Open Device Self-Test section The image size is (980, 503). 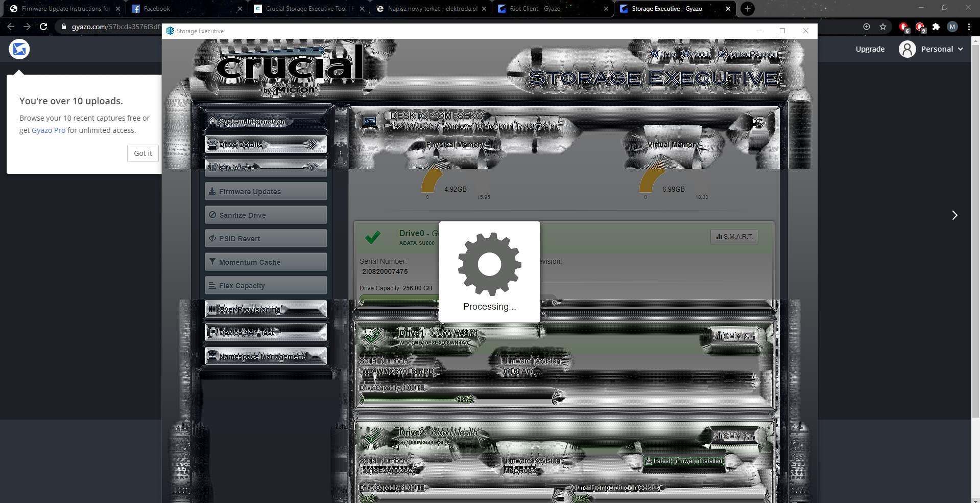click(x=266, y=332)
